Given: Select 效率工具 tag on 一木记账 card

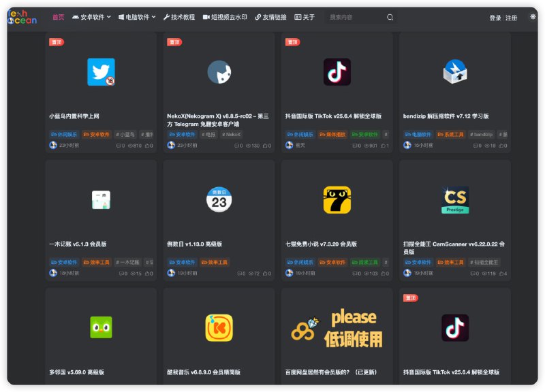Looking at the screenshot, I should point(96,262).
